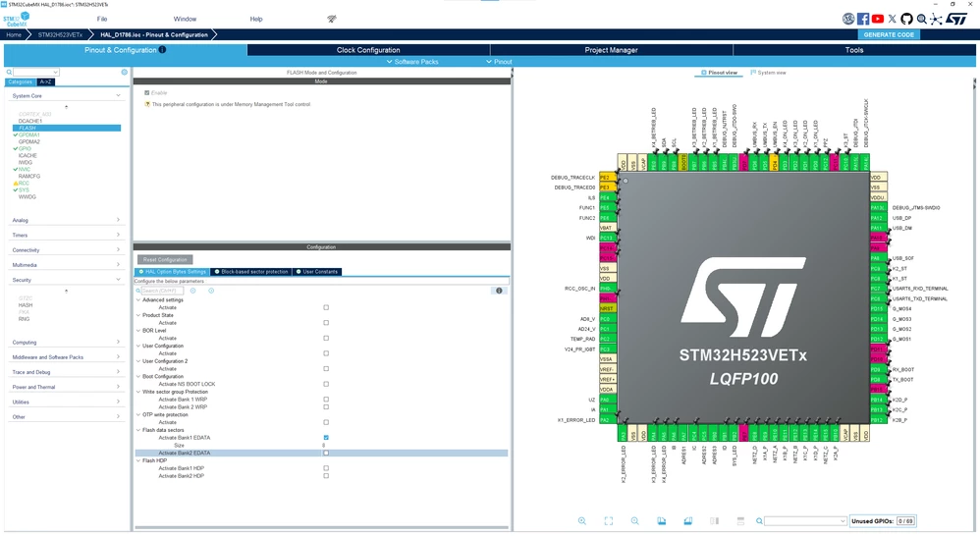
Task: Click the info icon beside Pinout & Configuration
Action: pyautogui.click(x=162, y=50)
